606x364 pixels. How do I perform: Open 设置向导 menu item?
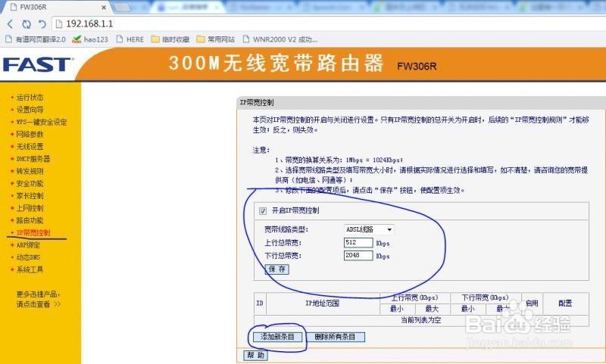point(30,110)
